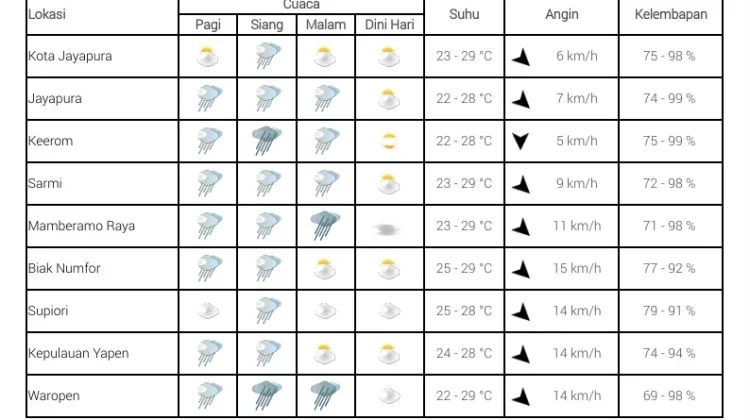Click the Kota Jayapura location name
This screenshot has width=750, height=420.
pyautogui.click(x=70, y=56)
